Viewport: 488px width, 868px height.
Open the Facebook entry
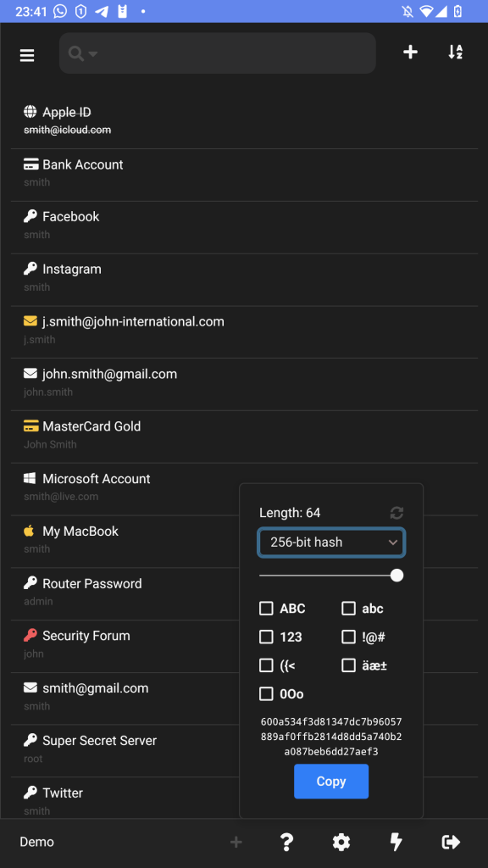(244, 227)
